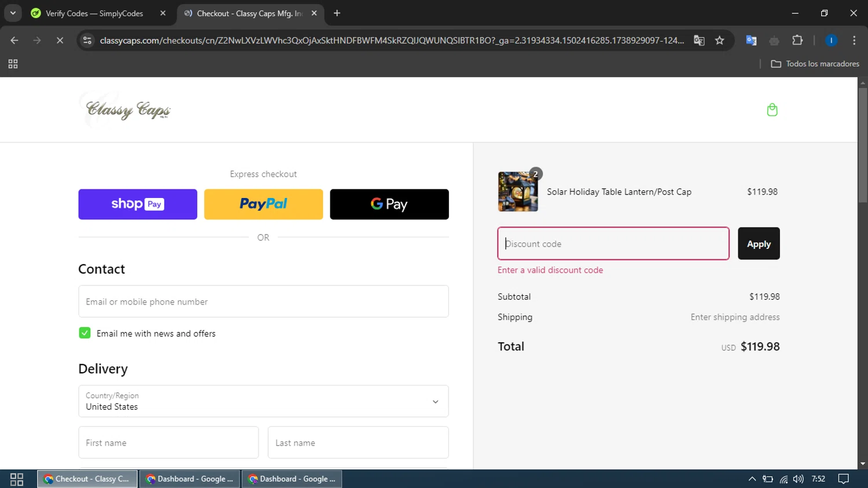The width and height of the screenshot is (868, 488).
Task: Apply the discount code
Action: coord(759,244)
